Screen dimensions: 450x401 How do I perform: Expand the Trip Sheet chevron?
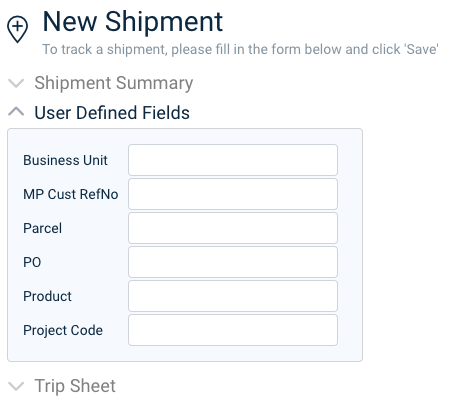point(16,386)
